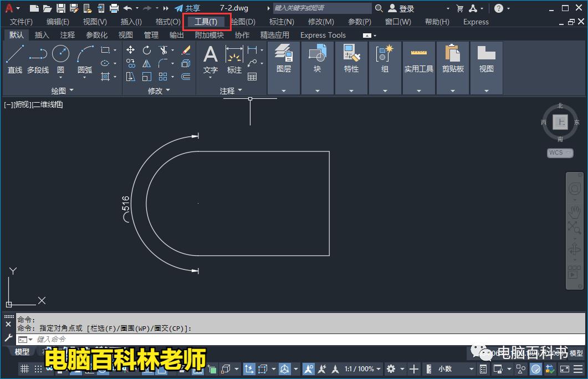
Task: Switch to the 参数化 ribbon tab
Action: 96,34
